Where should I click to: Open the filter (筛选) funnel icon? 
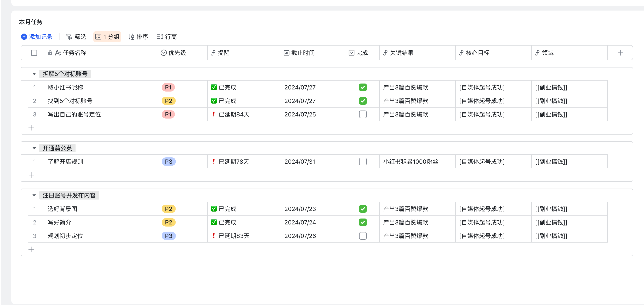click(x=69, y=37)
